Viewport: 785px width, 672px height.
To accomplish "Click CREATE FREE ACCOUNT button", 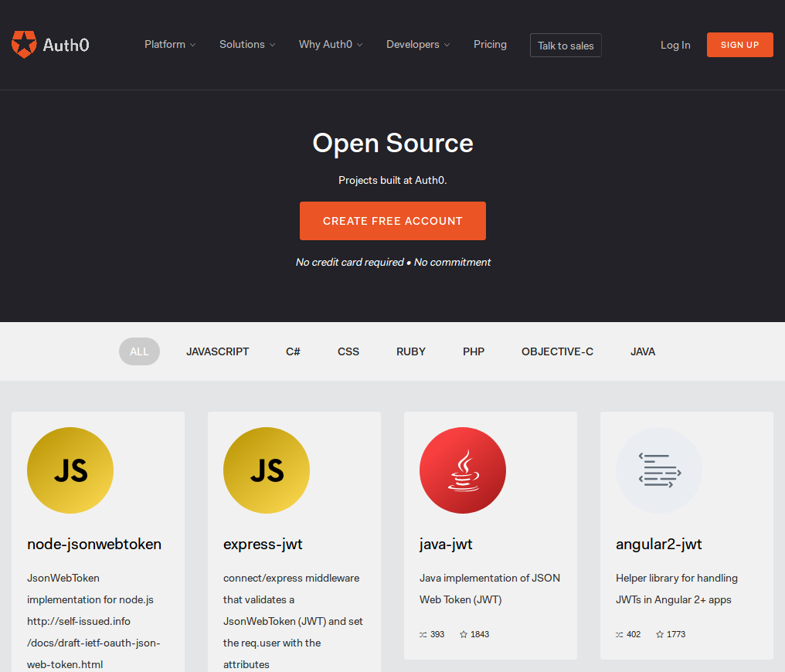I will pyautogui.click(x=392, y=221).
